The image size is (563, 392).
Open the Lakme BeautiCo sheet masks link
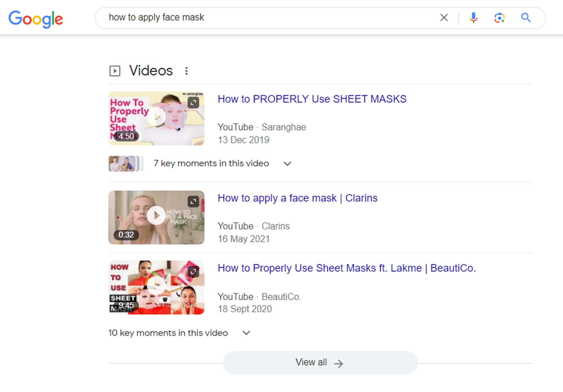pos(347,268)
